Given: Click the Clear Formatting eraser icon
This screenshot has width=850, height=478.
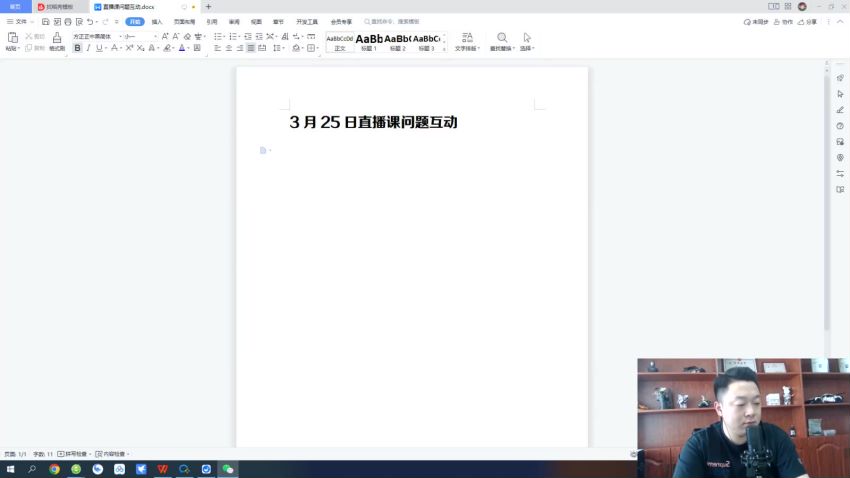Looking at the screenshot, I should (187, 36).
